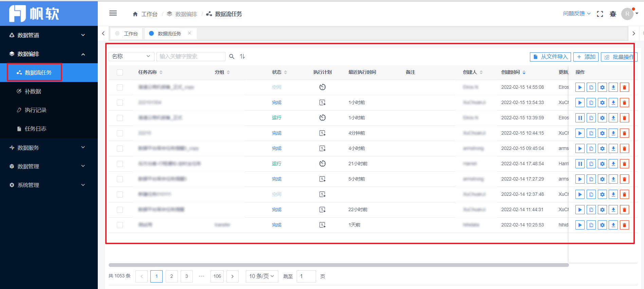Image resolution: width=644 pixels, height=289 pixels.
Task: Select checkbox for task created 2022-02-14 10:25:53
Action: tap(120, 225)
